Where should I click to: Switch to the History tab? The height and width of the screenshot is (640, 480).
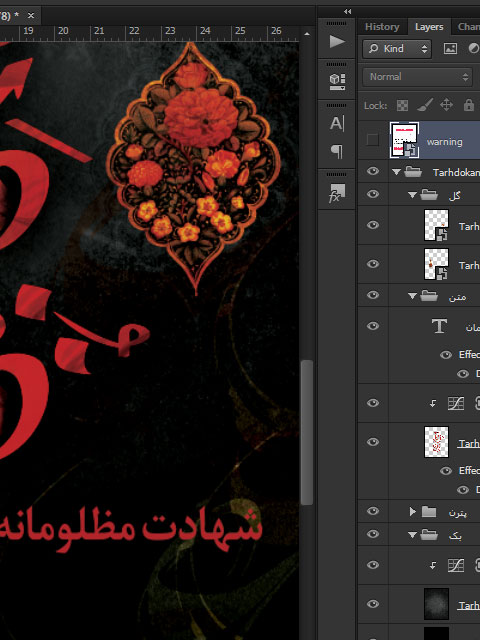pyautogui.click(x=382, y=27)
